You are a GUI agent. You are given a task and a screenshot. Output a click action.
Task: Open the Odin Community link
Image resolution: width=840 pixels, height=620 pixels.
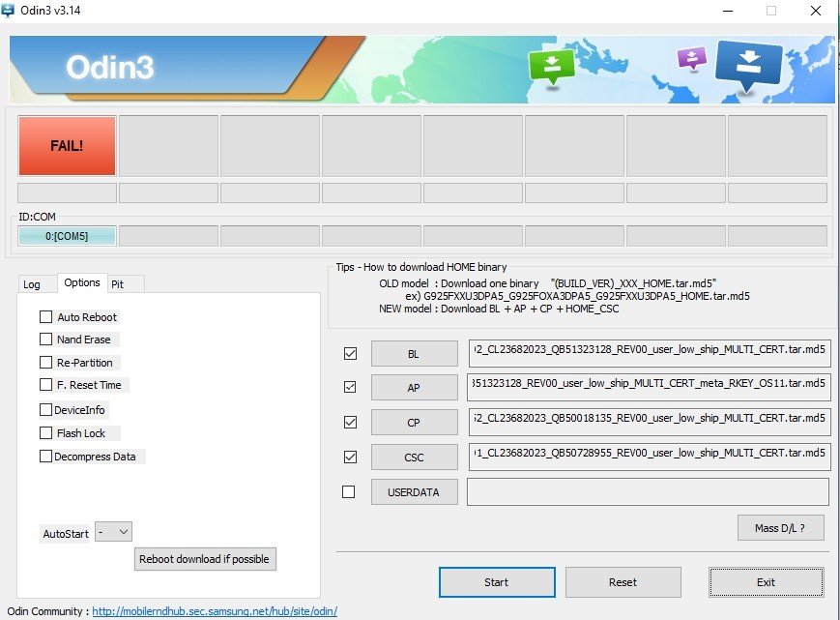215,611
